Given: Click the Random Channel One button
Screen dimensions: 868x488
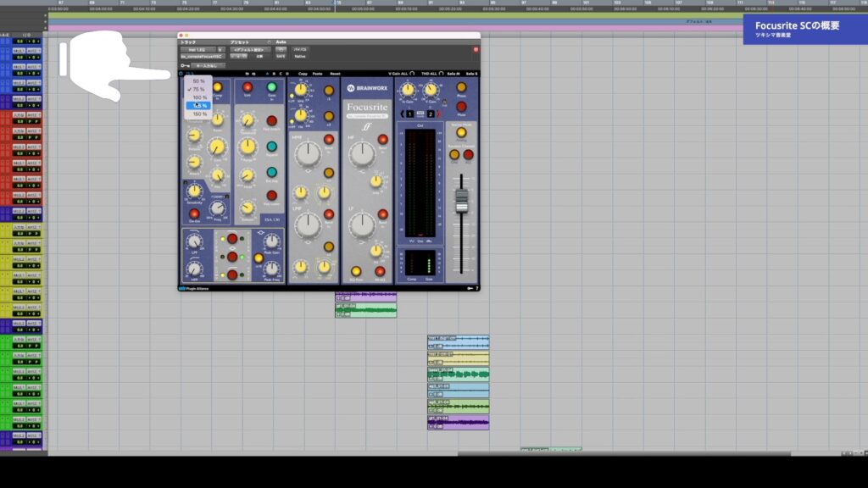Looking at the screenshot, I should point(454,155).
